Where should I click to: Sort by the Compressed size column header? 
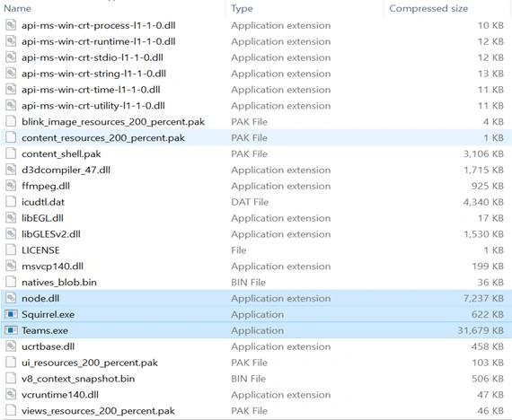[x=428, y=8]
